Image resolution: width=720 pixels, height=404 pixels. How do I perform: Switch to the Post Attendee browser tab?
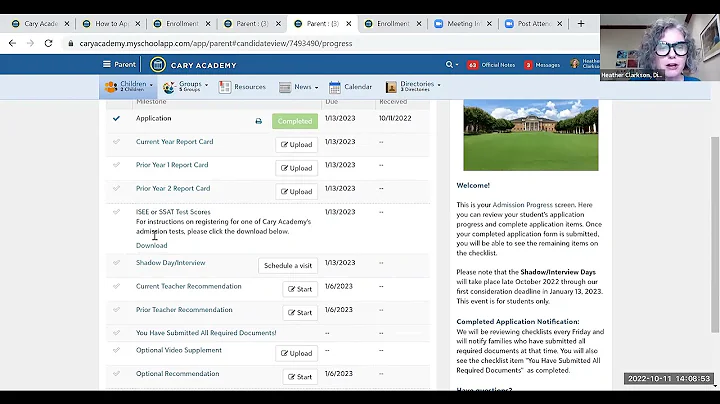[x=534, y=23]
